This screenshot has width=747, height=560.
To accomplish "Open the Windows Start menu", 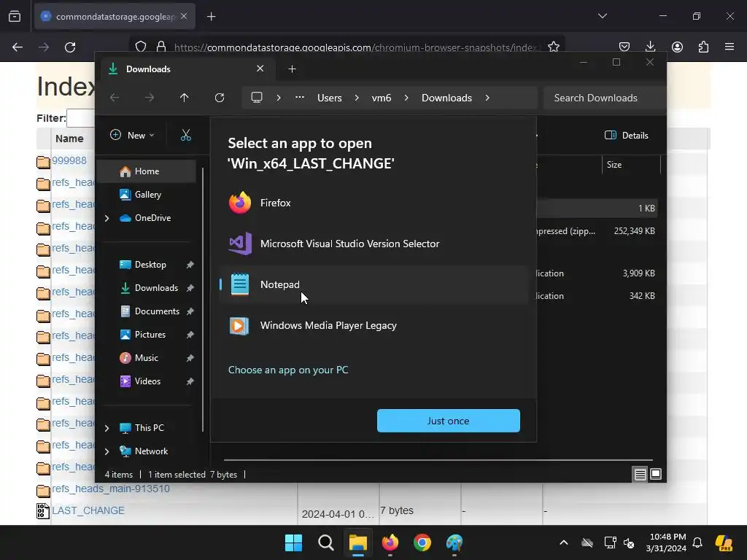I will pos(293,542).
